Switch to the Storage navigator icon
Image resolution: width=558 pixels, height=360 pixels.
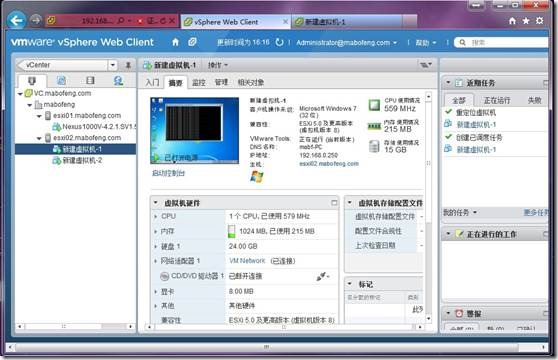click(90, 80)
